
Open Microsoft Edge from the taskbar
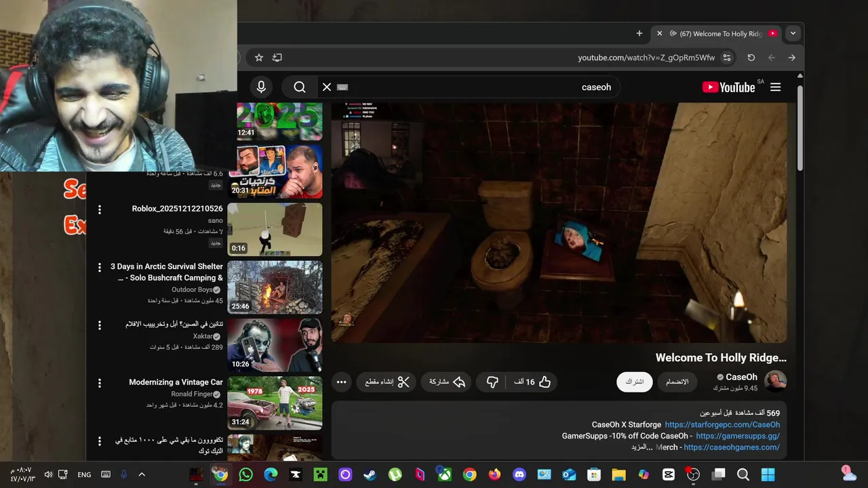coord(271,474)
